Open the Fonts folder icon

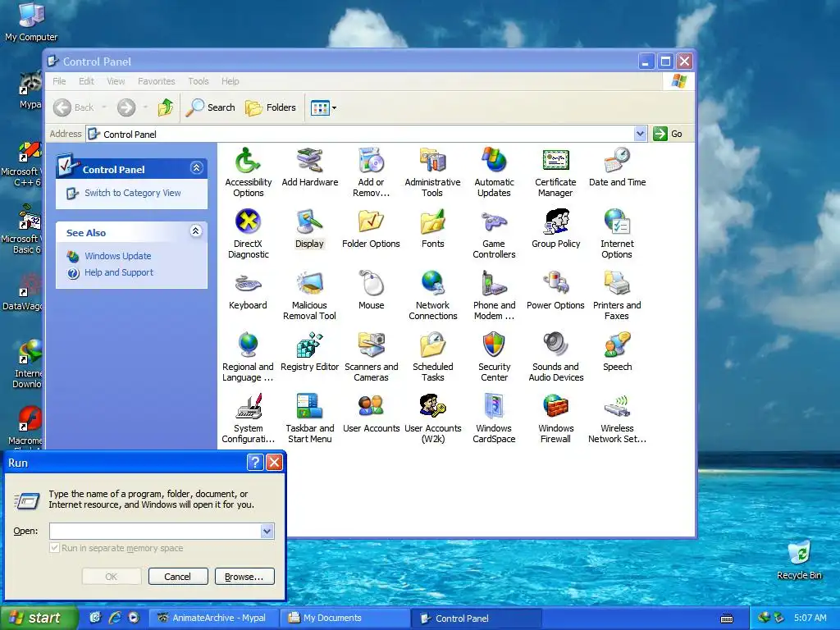(432, 221)
